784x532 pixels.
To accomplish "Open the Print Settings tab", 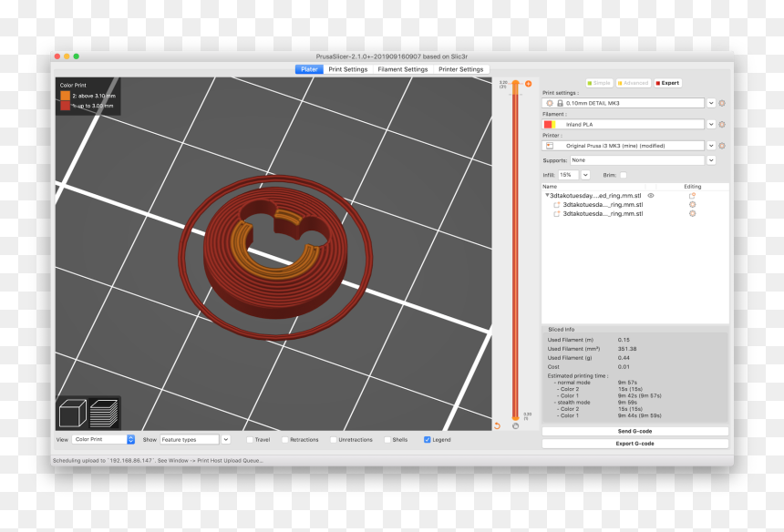I will click(348, 69).
